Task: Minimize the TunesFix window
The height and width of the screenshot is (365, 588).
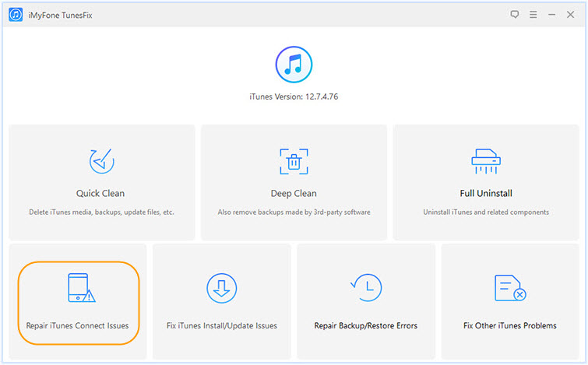Action: [x=551, y=15]
